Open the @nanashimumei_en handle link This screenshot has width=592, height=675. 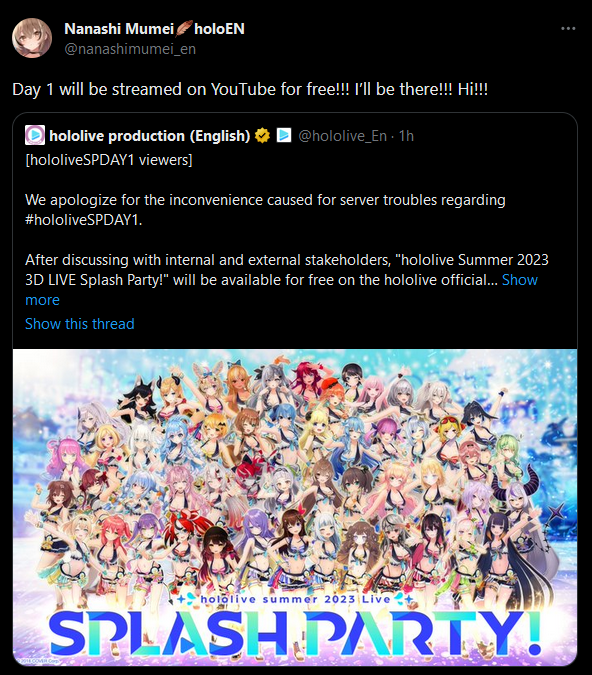[130, 49]
